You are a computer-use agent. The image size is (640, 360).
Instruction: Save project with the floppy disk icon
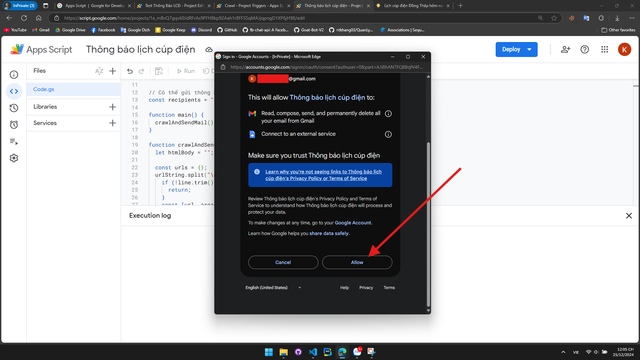(159, 71)
